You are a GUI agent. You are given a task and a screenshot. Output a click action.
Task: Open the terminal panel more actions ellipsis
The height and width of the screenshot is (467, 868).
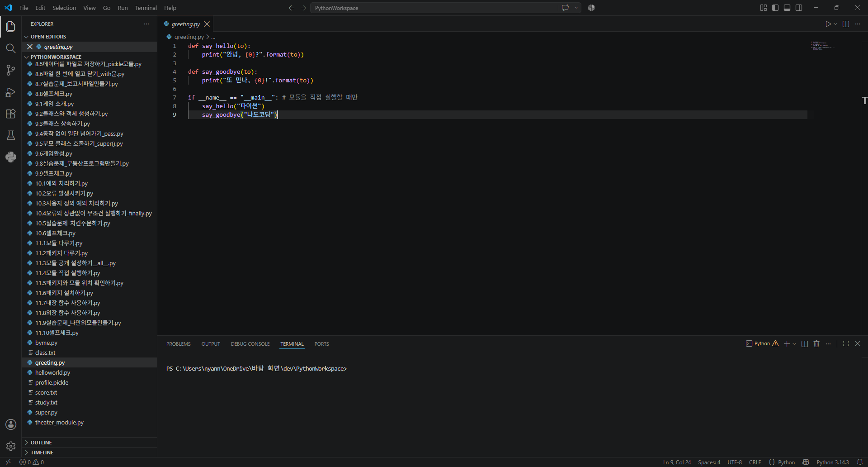(828, 344)
